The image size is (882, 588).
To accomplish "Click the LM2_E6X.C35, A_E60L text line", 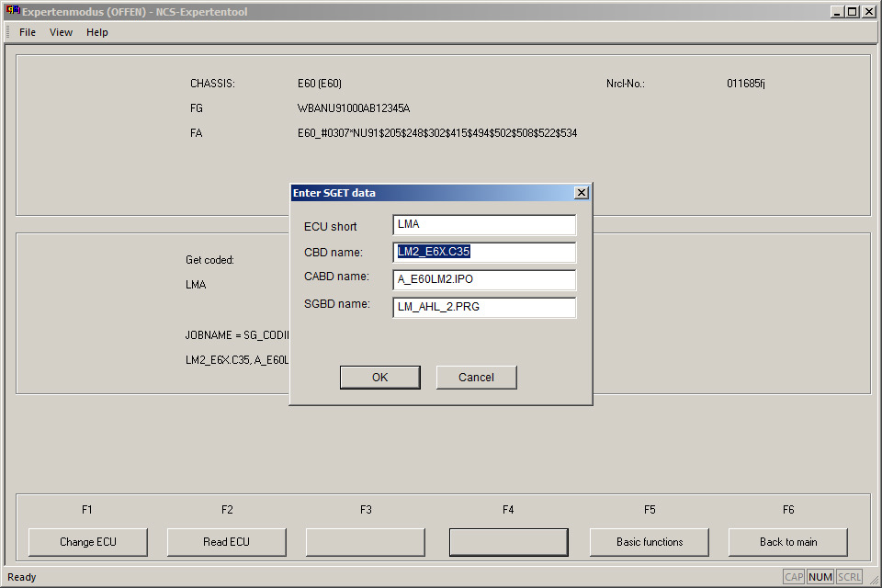I will pos(237,360).
